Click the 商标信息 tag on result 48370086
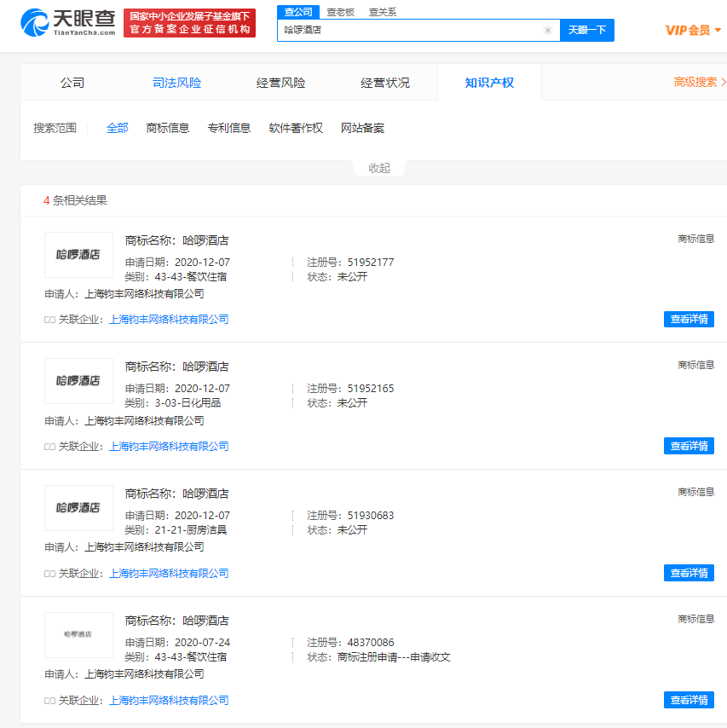The image size is (727, 728). 696,619
